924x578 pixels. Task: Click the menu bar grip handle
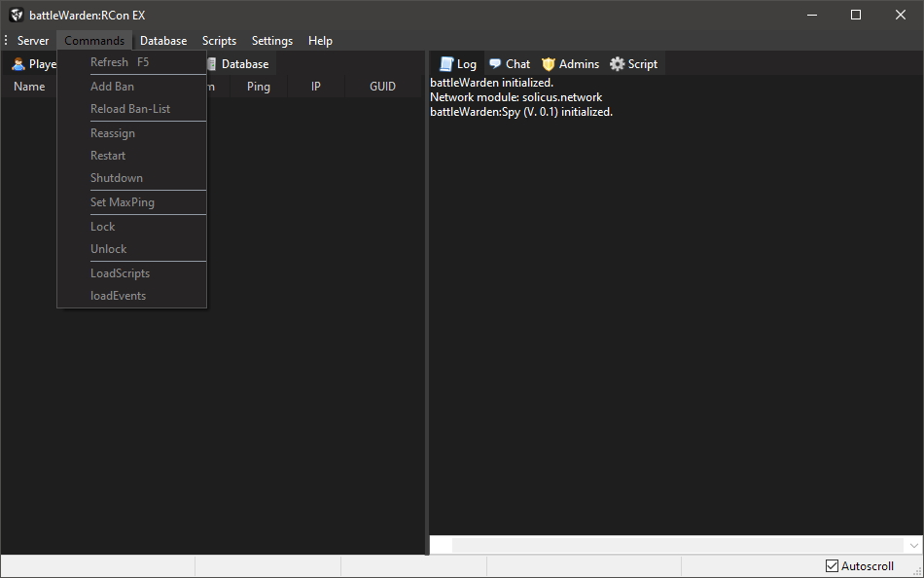point(6,41)
